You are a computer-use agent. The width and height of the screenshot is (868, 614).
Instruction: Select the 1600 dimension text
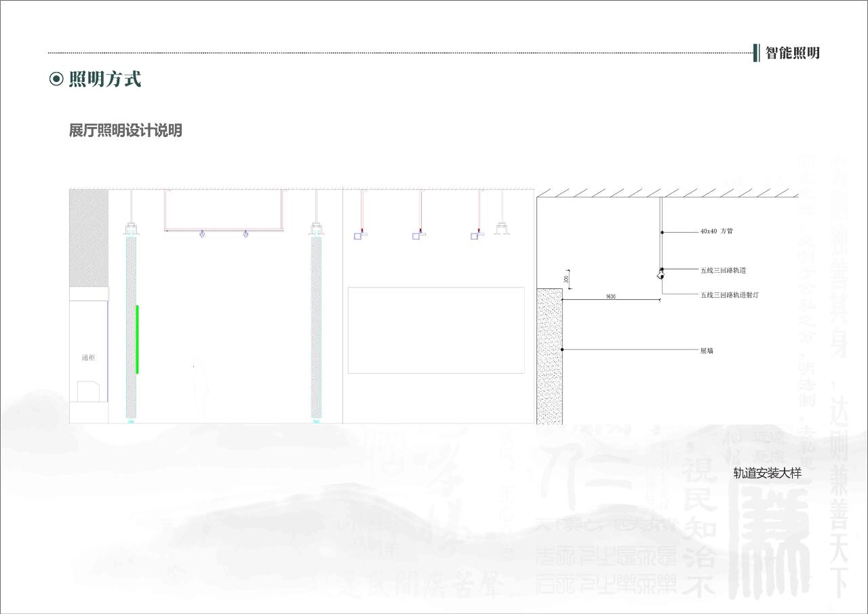(610, 296)
